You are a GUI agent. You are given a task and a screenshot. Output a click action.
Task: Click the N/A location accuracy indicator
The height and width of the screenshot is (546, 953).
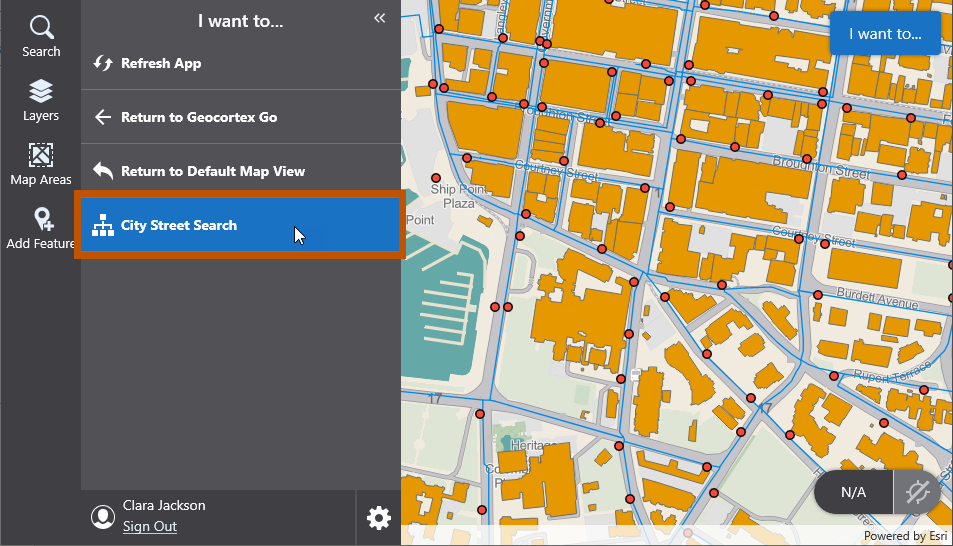[x=852, y=492]
